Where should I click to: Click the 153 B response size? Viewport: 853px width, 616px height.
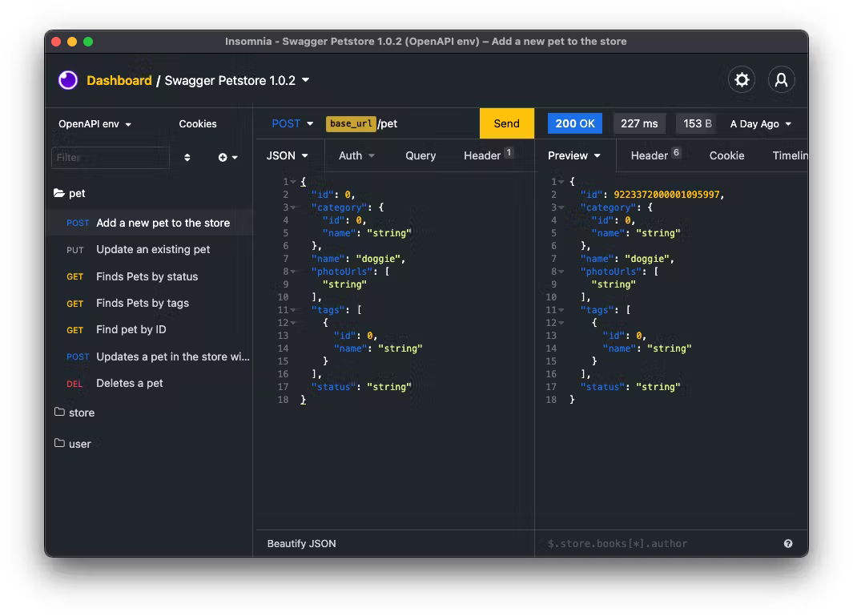click(697, 123)
